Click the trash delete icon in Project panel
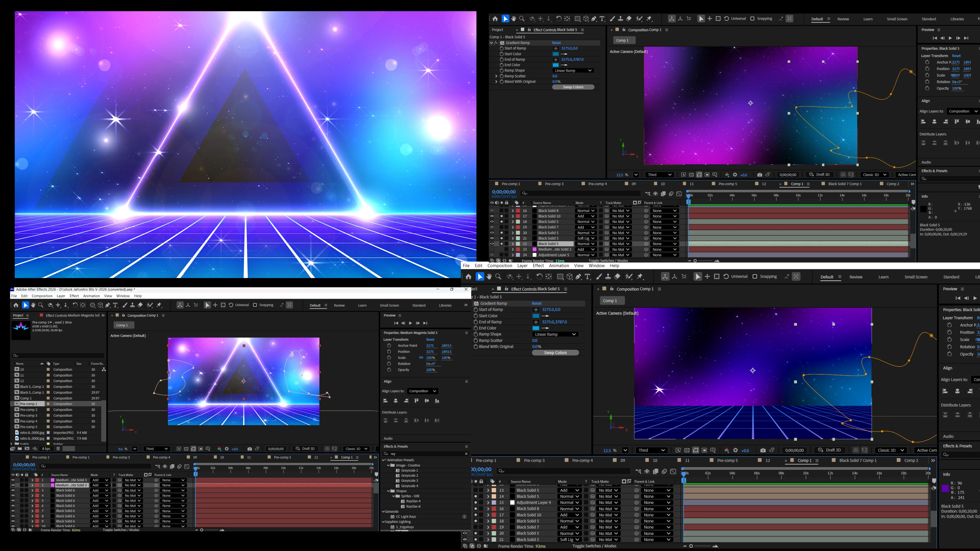The width and height of the screenshot is (980, 551). coord(58,449)
